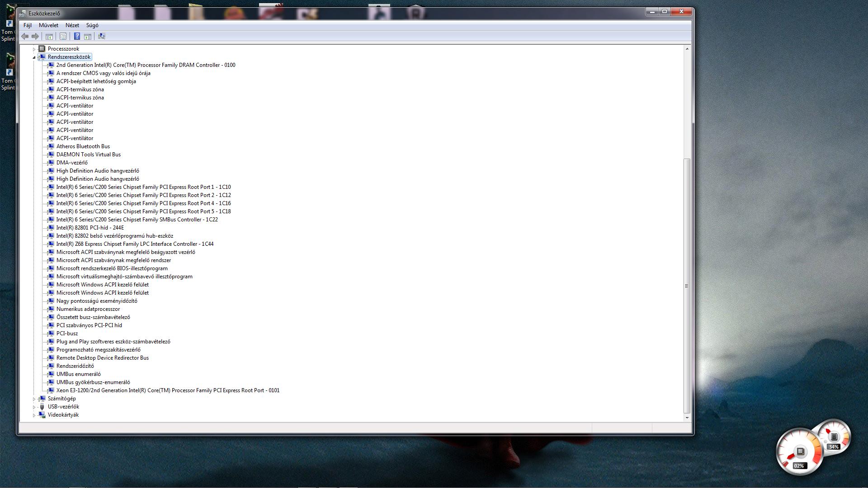Viewport: 868px width, 488px height.
Task: Select the Z68 LPC Interface Controller - 1C44
Action: pyautogui.click(x=135, y=244)
